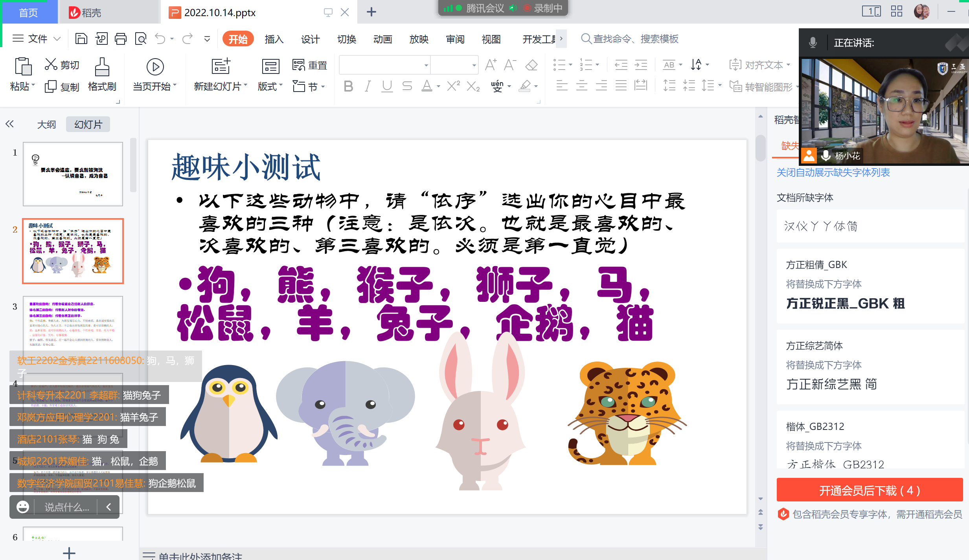Switch to the Insert (插入) ribbon tab

click(x=274, y=39)
